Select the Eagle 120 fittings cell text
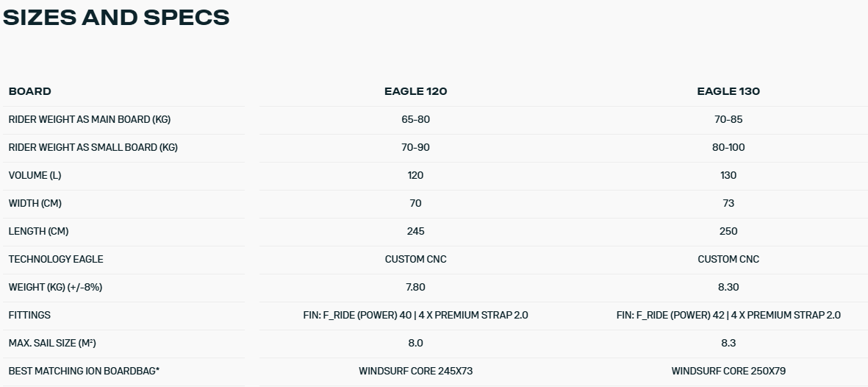Viewport: 868px width, 387px height. point(415,315)
